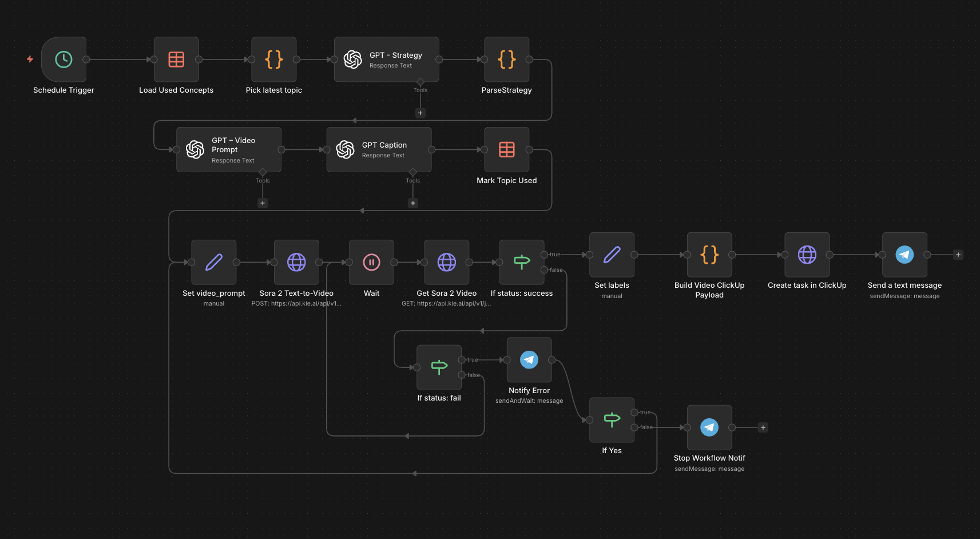This screenshot has width=980, height=539.
Task: Add node after Send a text message
Action: [x=958, y=255]
